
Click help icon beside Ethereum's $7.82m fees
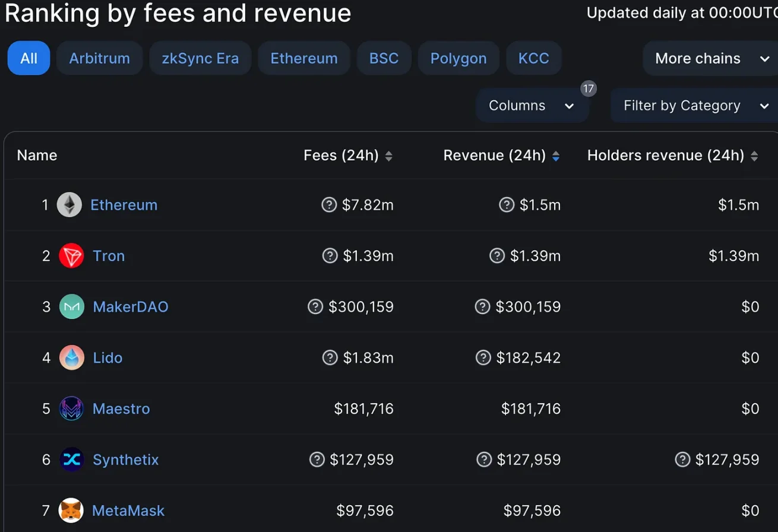pyautogui.click(x=329, y=205)
